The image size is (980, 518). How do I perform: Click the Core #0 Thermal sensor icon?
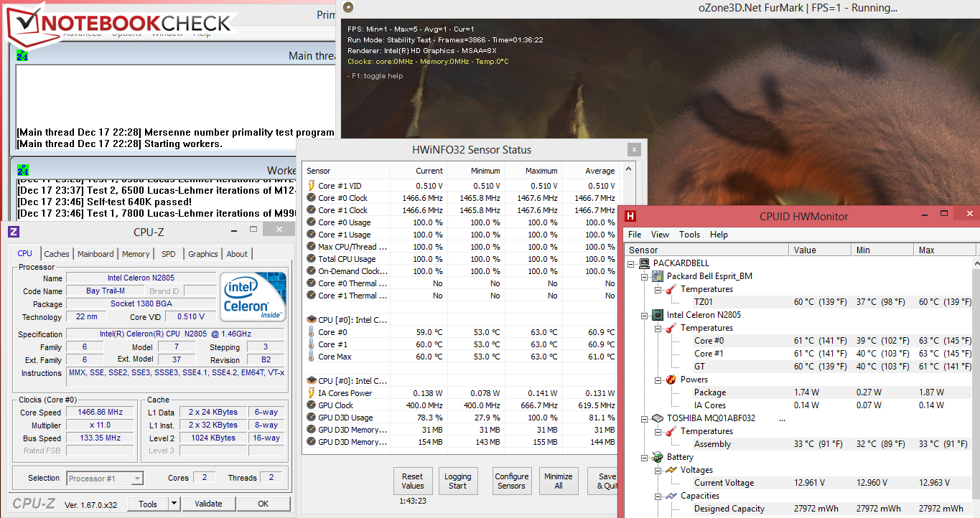tap(311, 283)
